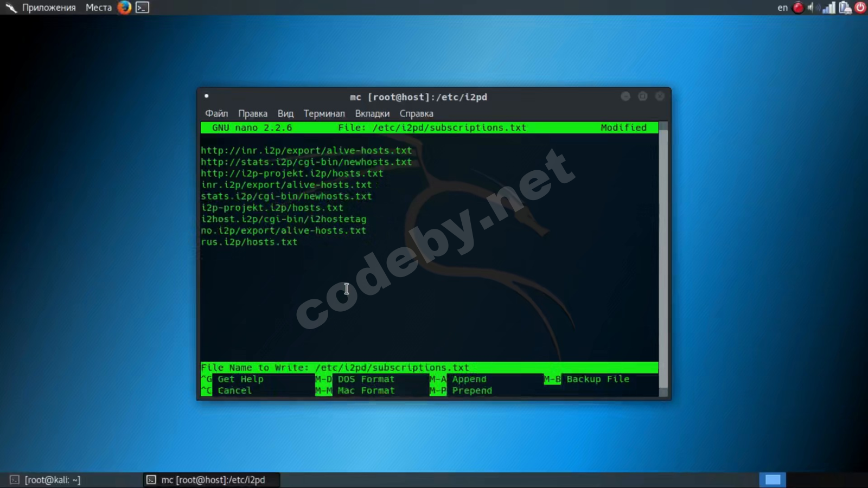Open the Файл menu in terminal
This screenshot has width=868, height=488.
pos(216,113)
